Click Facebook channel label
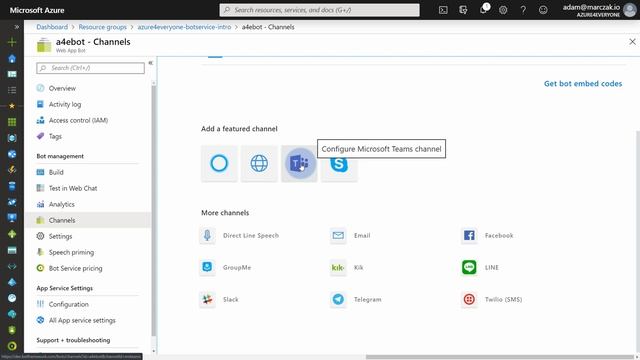 click(499, 236)
